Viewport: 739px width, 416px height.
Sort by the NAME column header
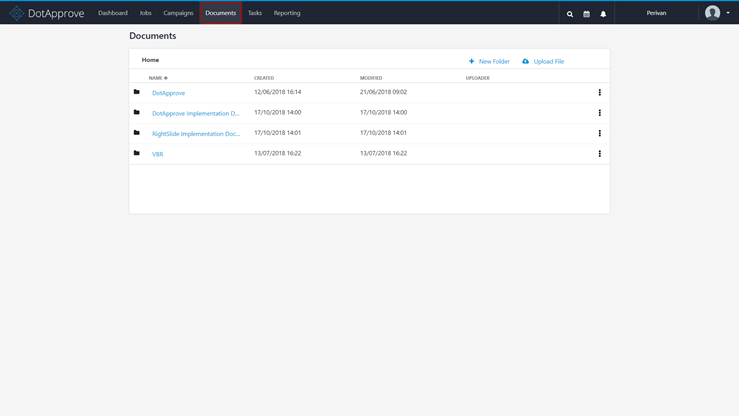point(158,78)
